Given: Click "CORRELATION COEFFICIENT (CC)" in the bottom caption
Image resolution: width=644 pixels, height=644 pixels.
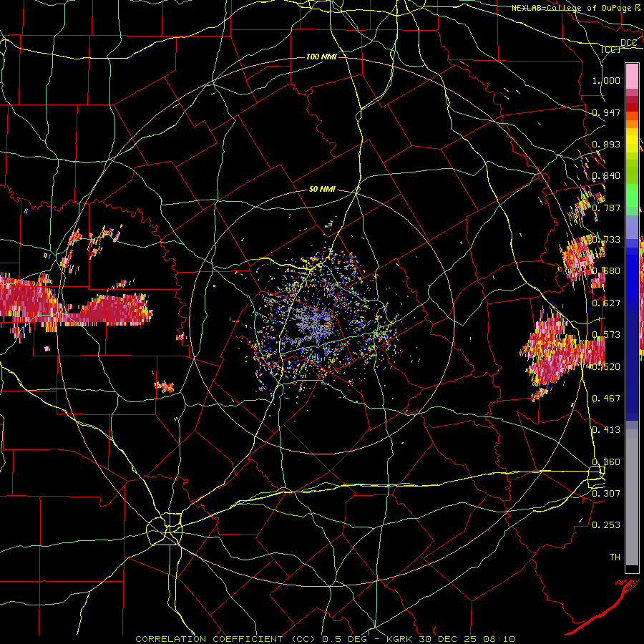Looking at the screenshot, I should click(x=225, y=639).
